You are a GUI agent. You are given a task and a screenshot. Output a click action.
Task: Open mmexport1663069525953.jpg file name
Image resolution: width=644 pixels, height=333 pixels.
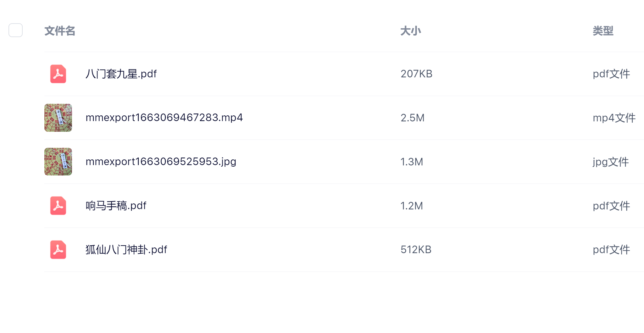(x=161, y=162)
